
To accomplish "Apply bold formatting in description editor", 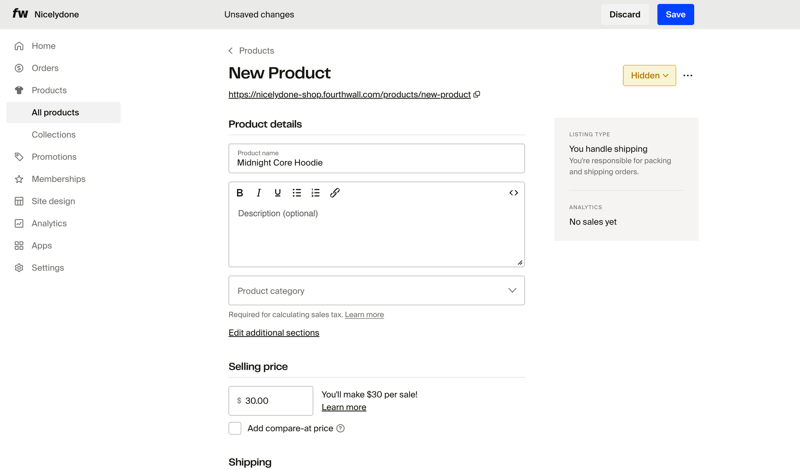I will (240, 193).
